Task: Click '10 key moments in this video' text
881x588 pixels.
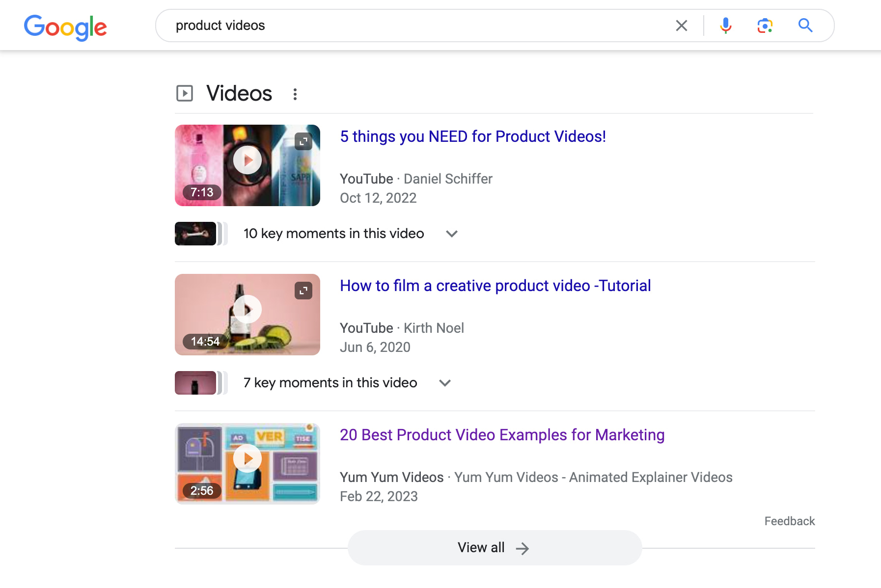Action: pyautogui.click(x=334, y=234)
